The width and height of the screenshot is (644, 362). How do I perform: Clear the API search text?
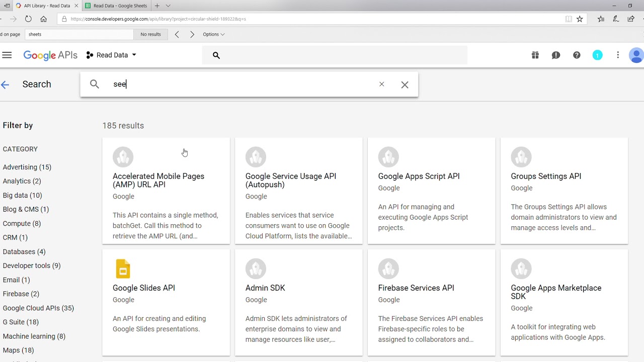click(x=381, y=84)
